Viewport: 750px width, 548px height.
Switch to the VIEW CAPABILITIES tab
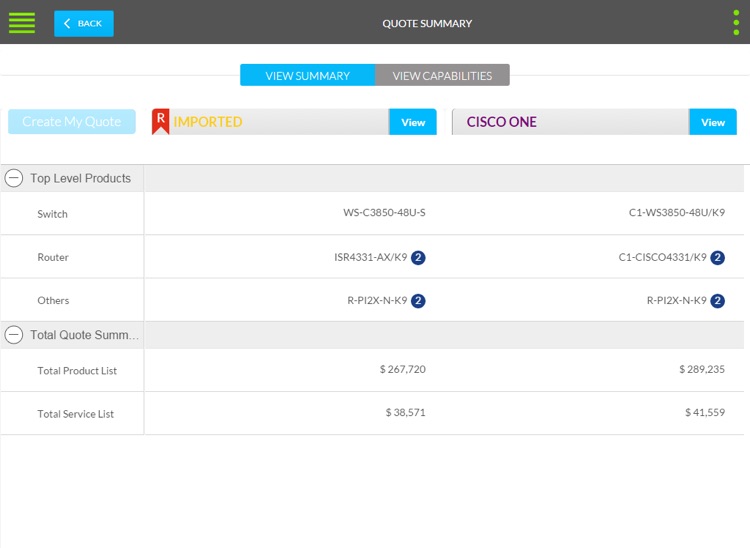[x=442, y=76]
